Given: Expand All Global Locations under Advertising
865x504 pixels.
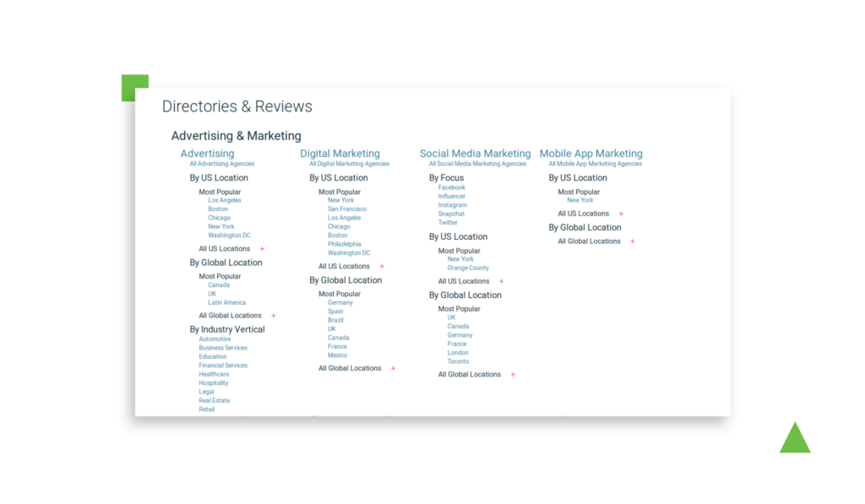Looking at the screenshot, I should coord(274,316).
